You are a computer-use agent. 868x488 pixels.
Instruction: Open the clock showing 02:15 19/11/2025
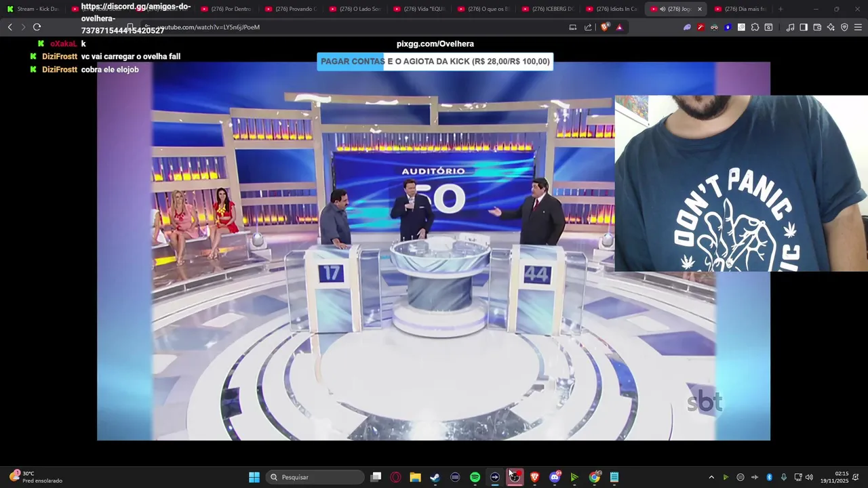pyautogui.click(x=834, y=477)
